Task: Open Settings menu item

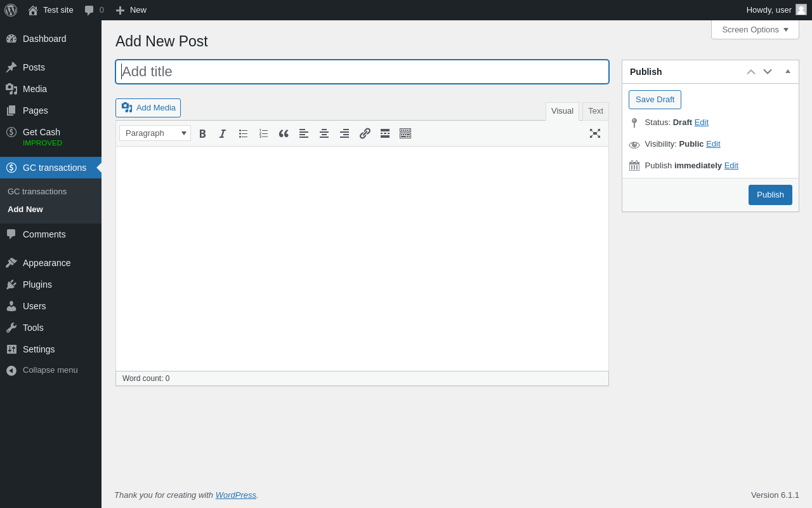Action: [x=51, y=349]
